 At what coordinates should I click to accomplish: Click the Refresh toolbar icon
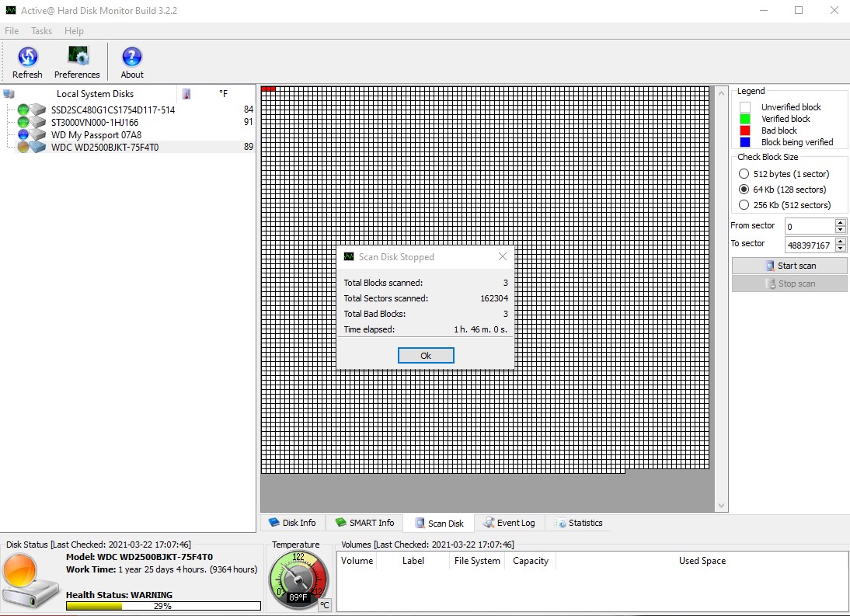(27, 57)
